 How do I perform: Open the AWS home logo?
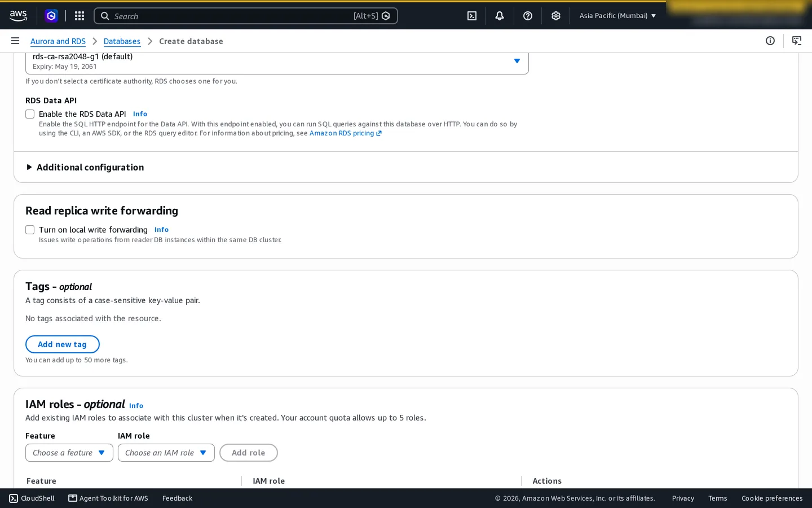pos(19,16)
